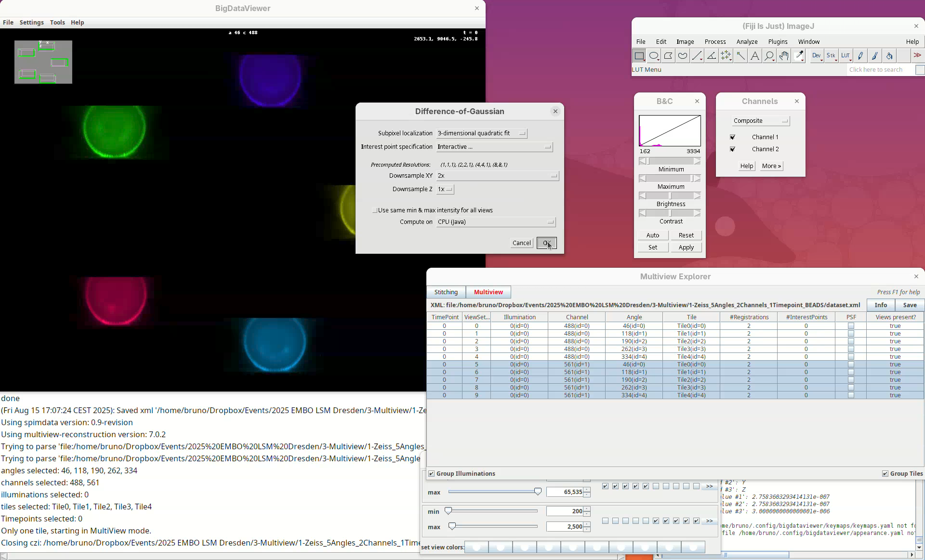
Task: Select the Straight Line tool
Action: coord(697,56)
